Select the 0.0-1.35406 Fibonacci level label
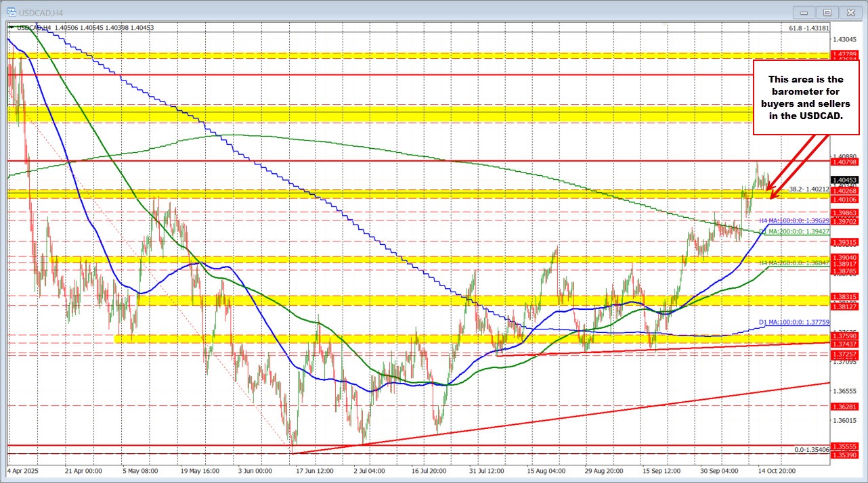This screenshot has height=483, width=868. 810,449
